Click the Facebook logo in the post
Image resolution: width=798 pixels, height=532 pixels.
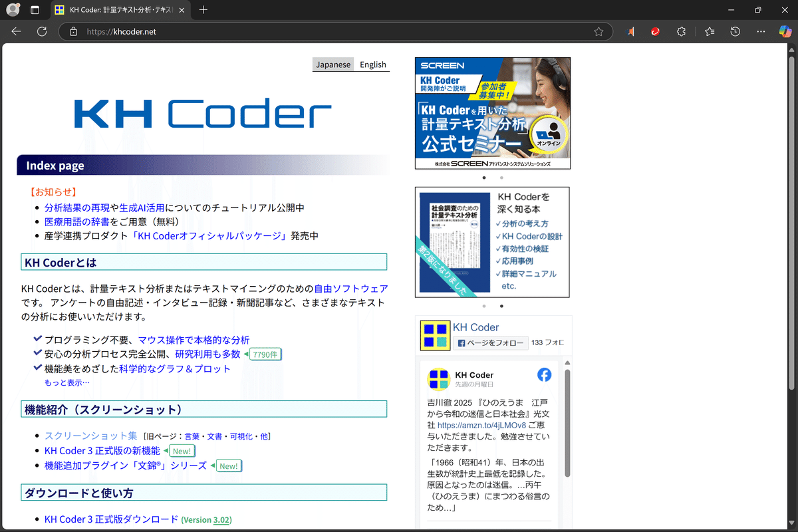544,374
